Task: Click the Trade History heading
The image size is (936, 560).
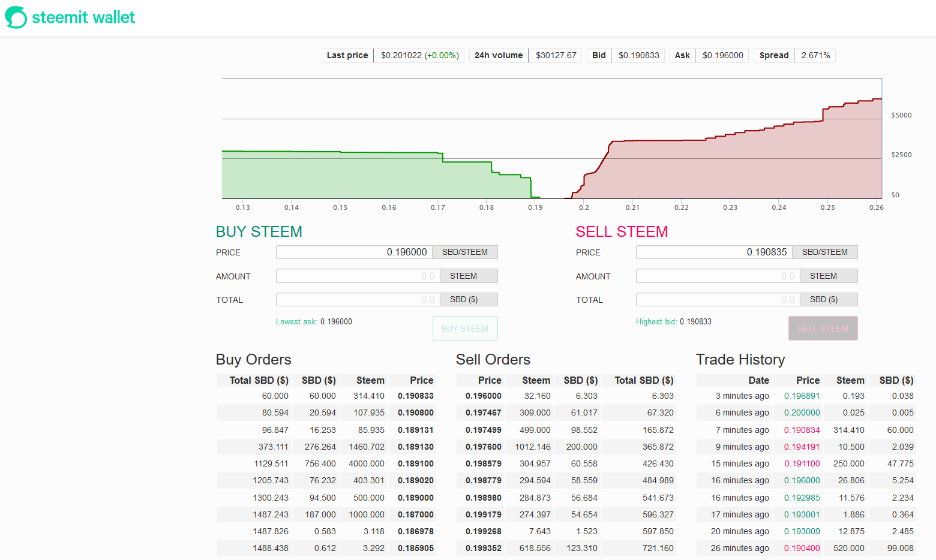Action: tap(740, 359)
